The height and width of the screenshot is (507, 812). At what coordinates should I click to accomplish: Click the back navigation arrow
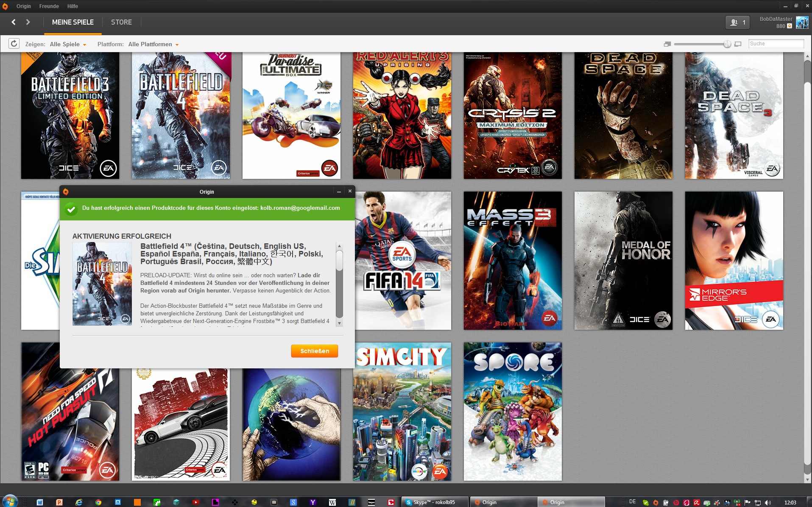pos(14,22)
